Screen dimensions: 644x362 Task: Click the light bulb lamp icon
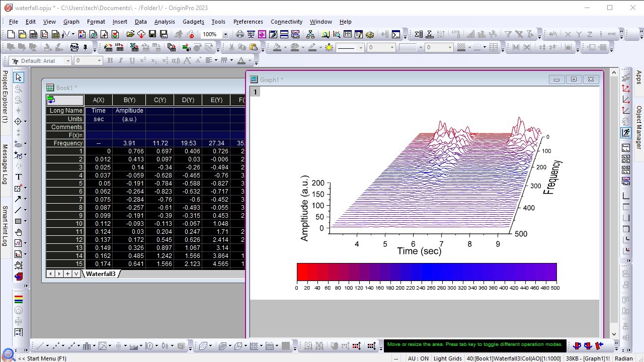329,47
